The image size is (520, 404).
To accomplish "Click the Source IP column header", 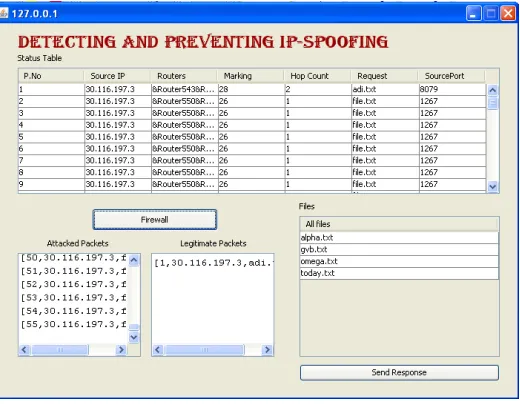I will [x=117, y=76].
